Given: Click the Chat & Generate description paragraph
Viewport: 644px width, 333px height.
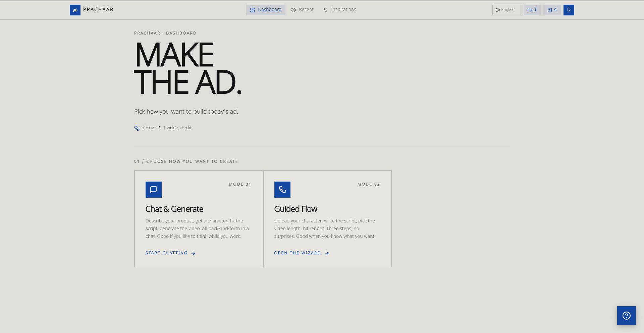Looking at the screenshot, I should [197, 228].
